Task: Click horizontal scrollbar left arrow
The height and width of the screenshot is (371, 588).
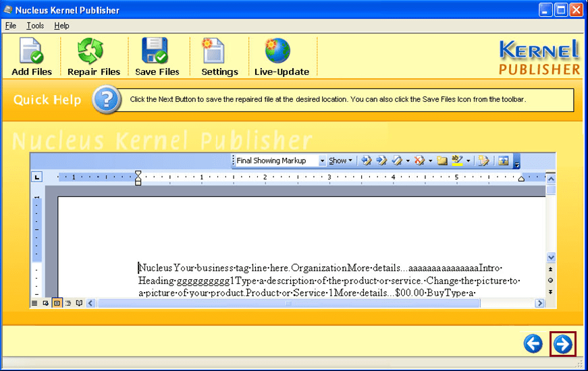Action: point(90,303)
